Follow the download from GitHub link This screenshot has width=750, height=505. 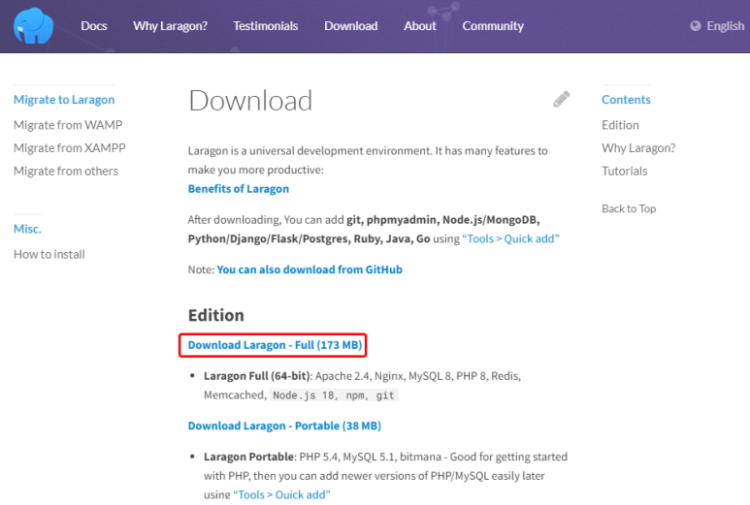click(309, 269)
